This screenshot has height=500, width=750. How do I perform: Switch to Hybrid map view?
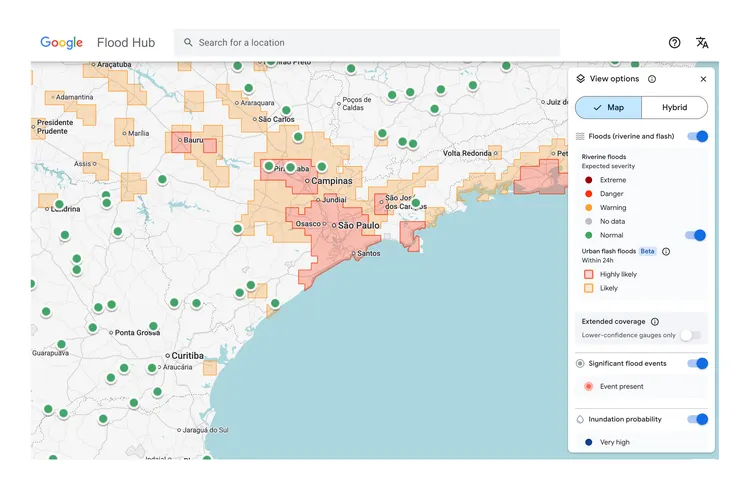click(675, 107)
